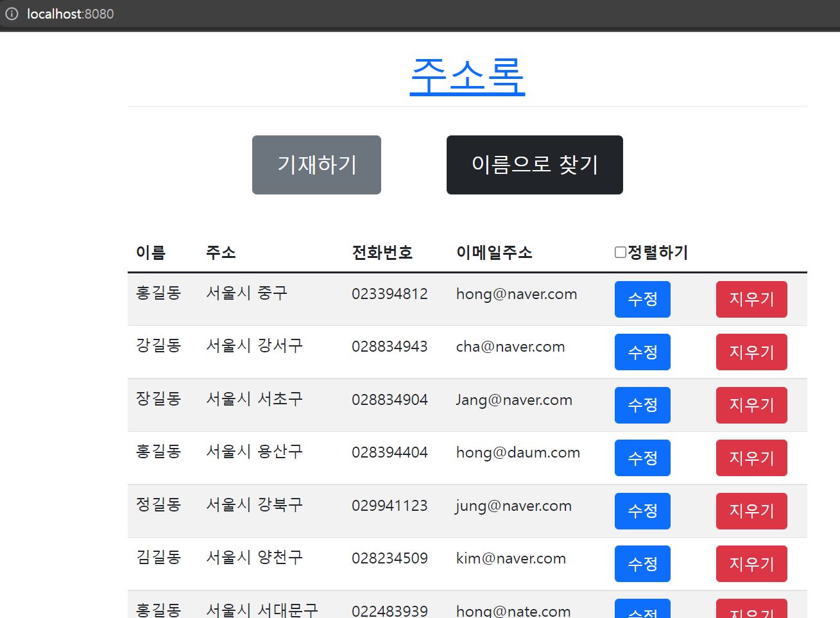Click 지우기 for 장길동 row
This screenshot has width=840, height=618.
click(x=751, y=405)
